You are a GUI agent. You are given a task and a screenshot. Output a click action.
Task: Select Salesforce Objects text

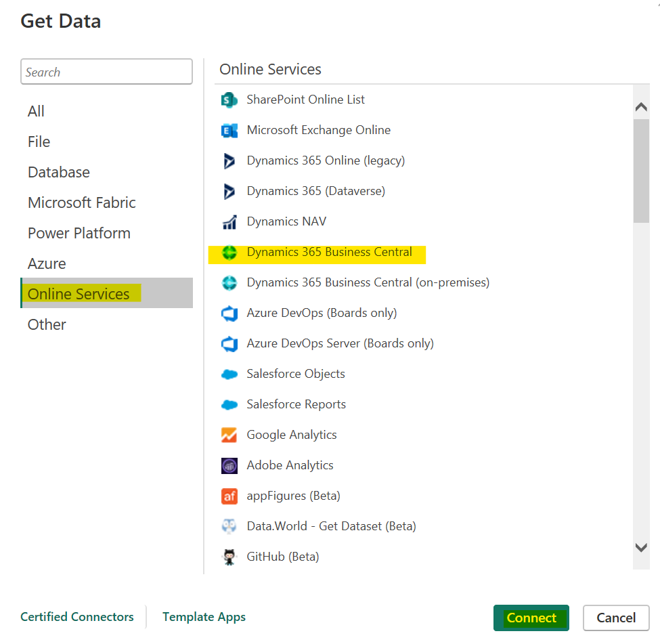[x=296, y=374]
